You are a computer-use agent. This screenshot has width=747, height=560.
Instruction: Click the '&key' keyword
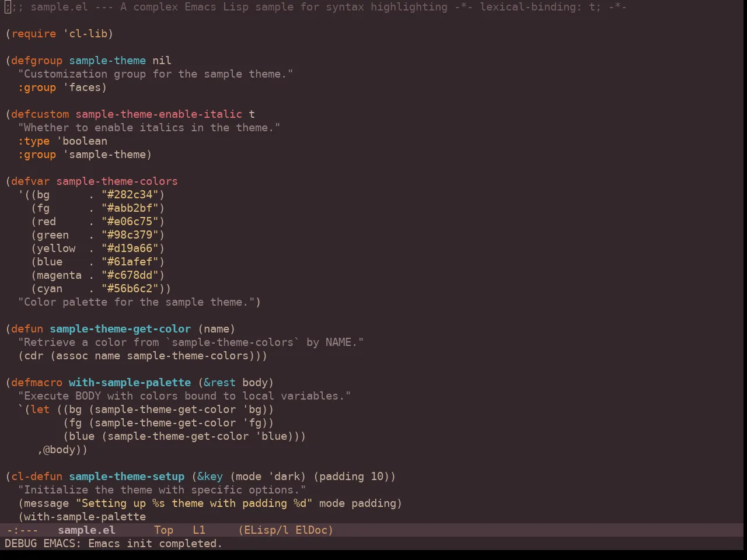[210, 477]
